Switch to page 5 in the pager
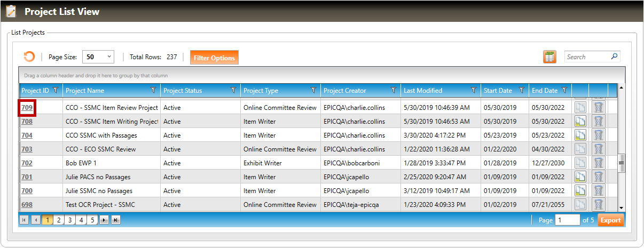 (x=92, y=220)
